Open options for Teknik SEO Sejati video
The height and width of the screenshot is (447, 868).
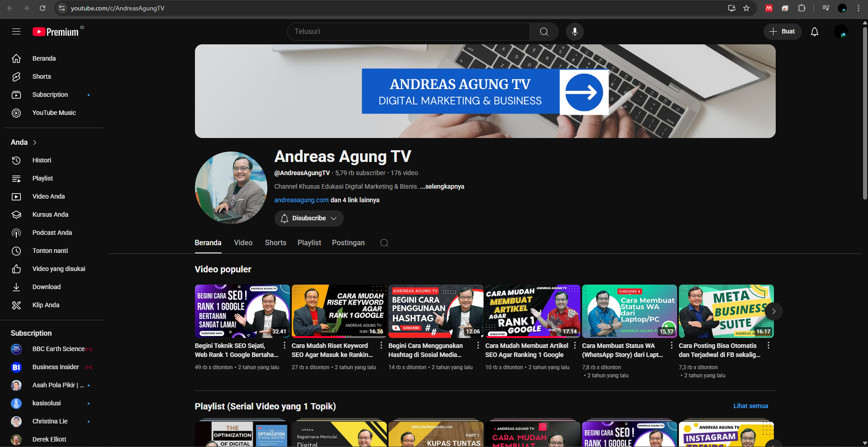click(285, 346)
